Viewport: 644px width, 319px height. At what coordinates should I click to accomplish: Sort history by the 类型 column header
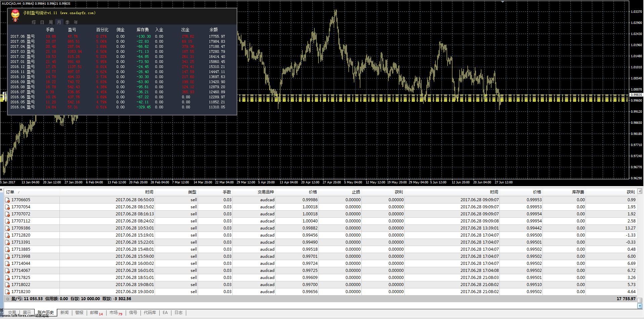(176, 192)
